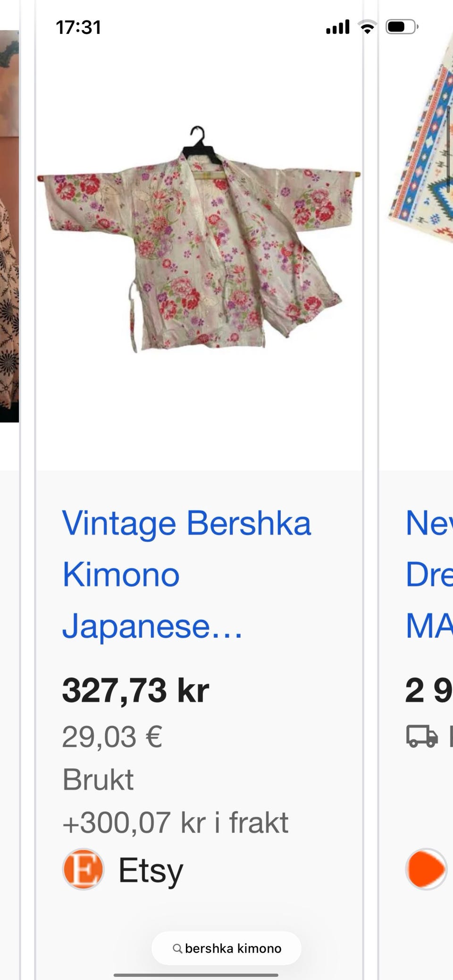
Task: Tap the Brukt condition label
Action: [98, 779]
